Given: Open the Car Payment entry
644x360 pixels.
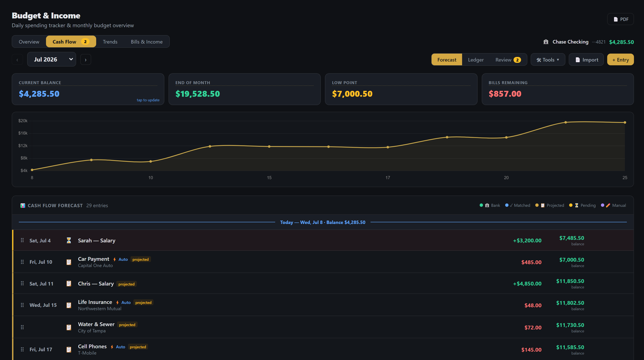Looking at the screenshot, I should pos(323,262).
